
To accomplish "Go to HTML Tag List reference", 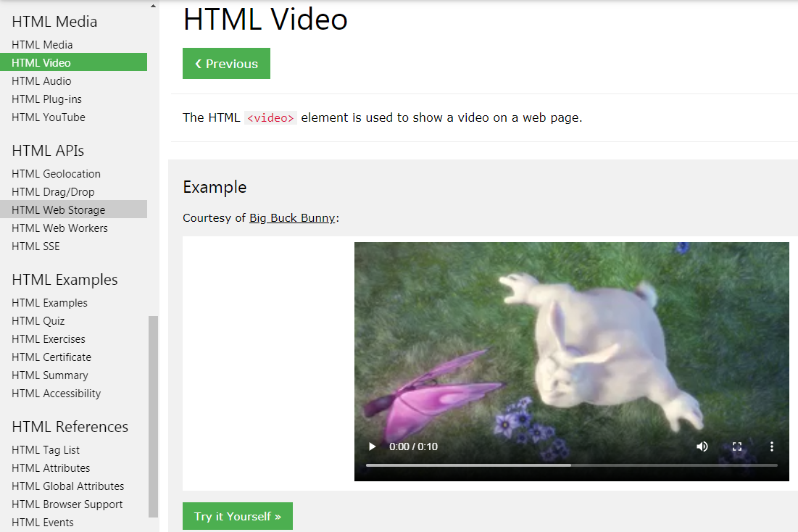I will pos(45,450).
